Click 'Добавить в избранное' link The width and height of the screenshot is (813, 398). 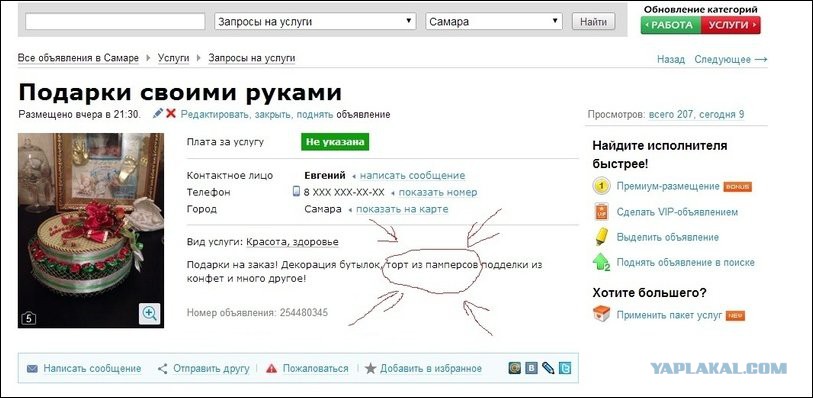431,369
